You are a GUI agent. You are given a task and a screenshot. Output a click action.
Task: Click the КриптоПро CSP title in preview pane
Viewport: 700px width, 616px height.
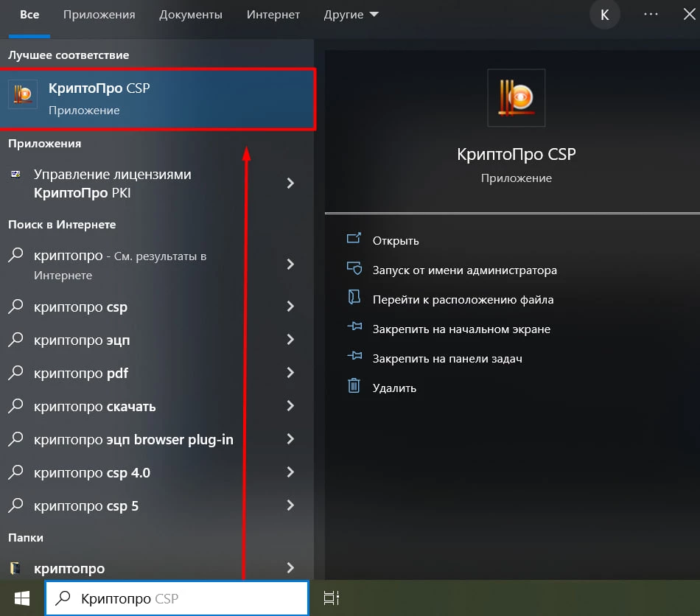point(516,155)
